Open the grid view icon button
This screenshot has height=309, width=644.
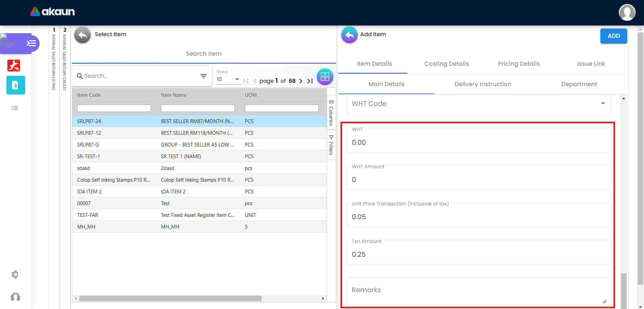[325, 77]
